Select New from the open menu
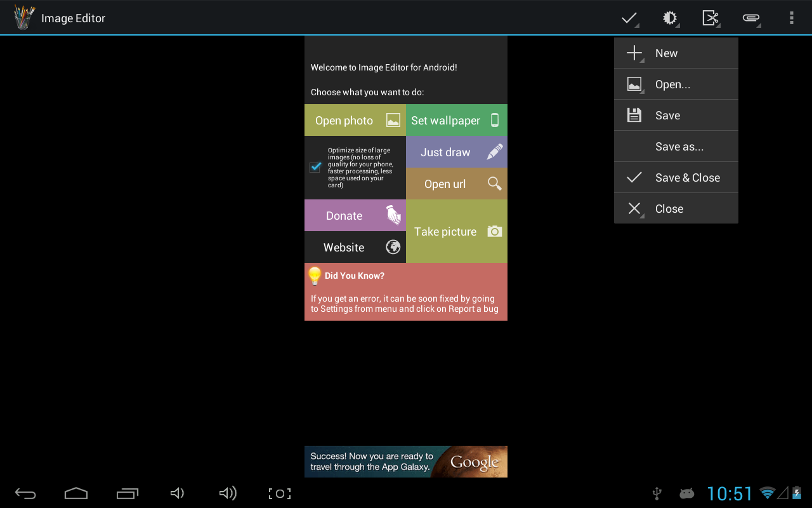 pos(676,53)
